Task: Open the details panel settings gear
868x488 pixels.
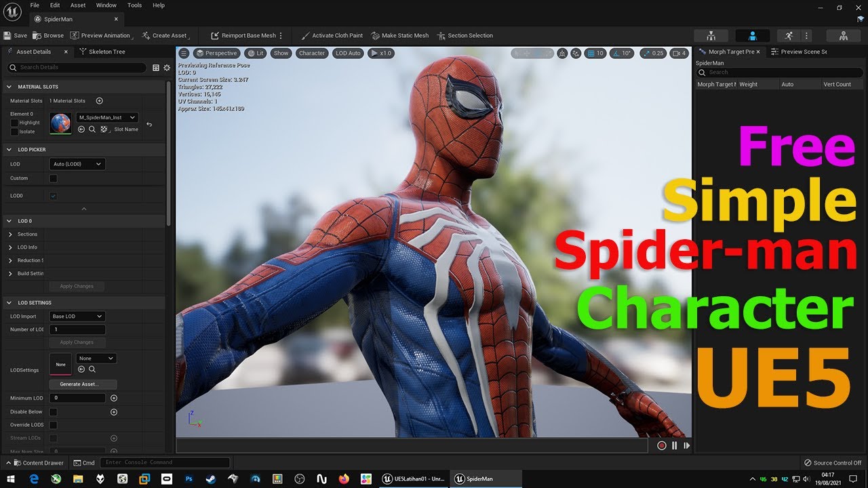Action: tap(166, 68)
